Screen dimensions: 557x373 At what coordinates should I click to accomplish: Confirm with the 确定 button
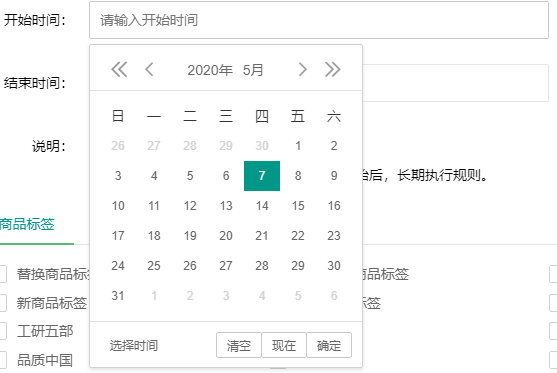point(329,345)
